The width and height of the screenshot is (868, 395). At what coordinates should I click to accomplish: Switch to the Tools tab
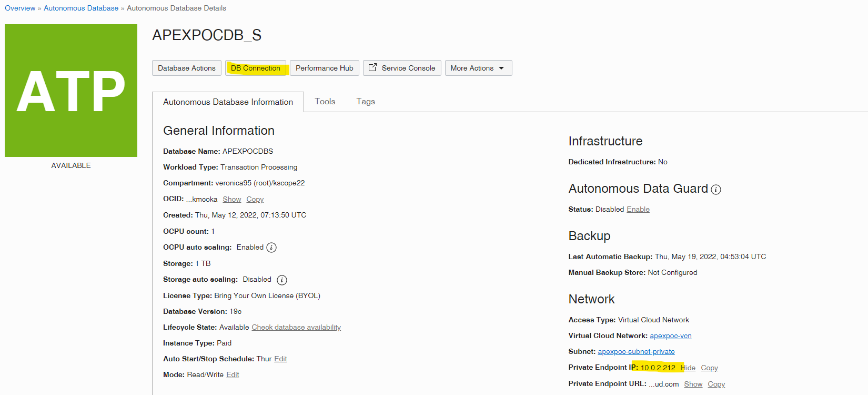[x=325, y=101]
